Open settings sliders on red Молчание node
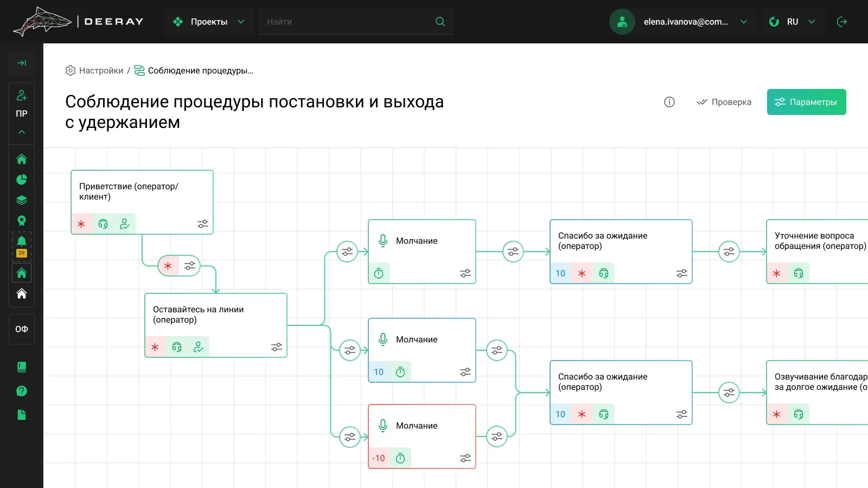868x488 pixels. coord(465,458)
